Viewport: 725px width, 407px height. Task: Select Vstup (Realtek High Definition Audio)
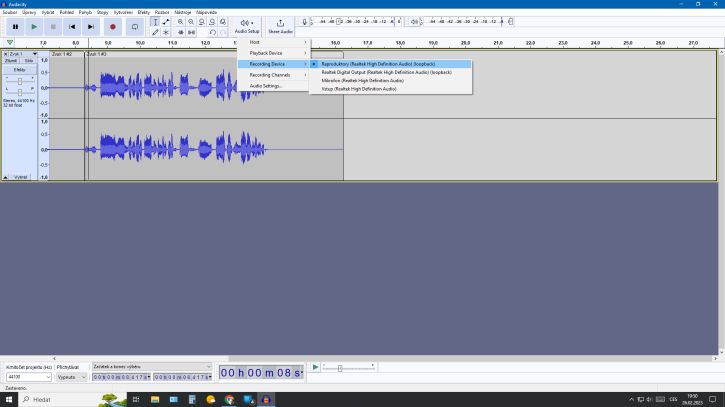tap(391, 89)
